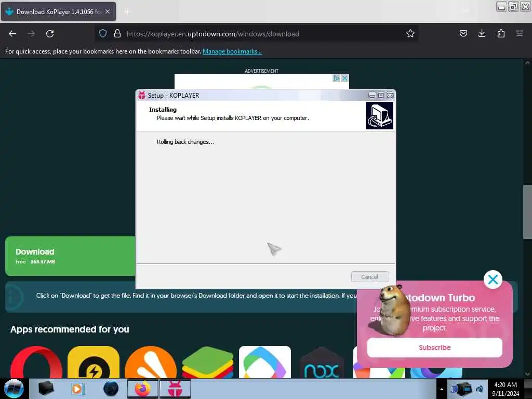This screenshot has width=532, height=399.
Task: Open the dark globe taskbar icon
Action: point(111,389)
